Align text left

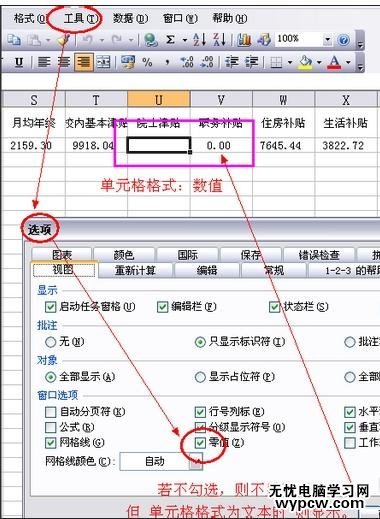44,62
